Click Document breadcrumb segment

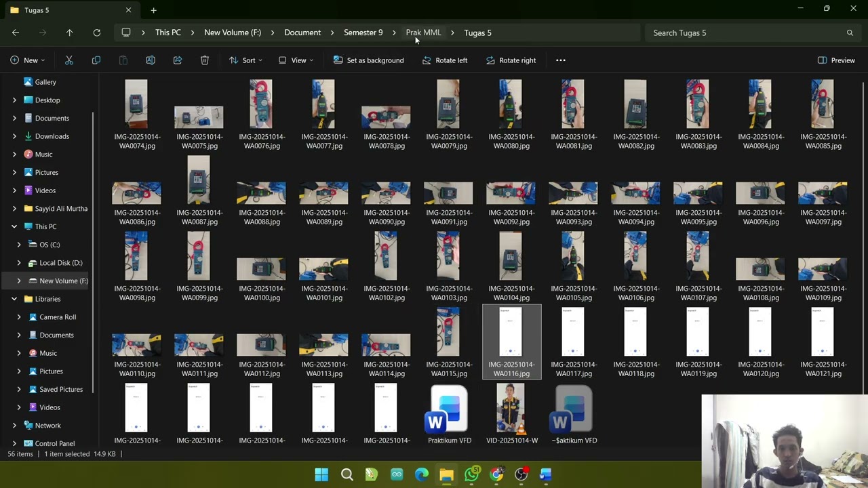(302, 33)
